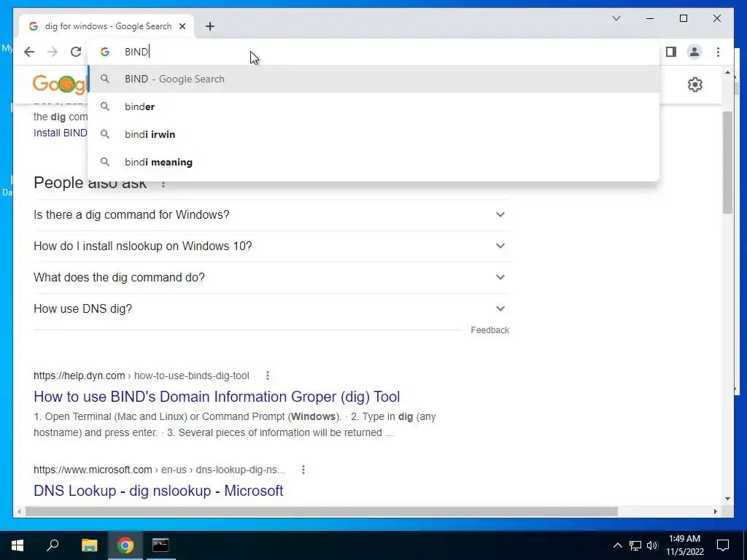Image resolution: width=747 pixels, height=560 pixels.
Task: Expand 'What does the dig command do?'
Action: [x=271, y=278]
